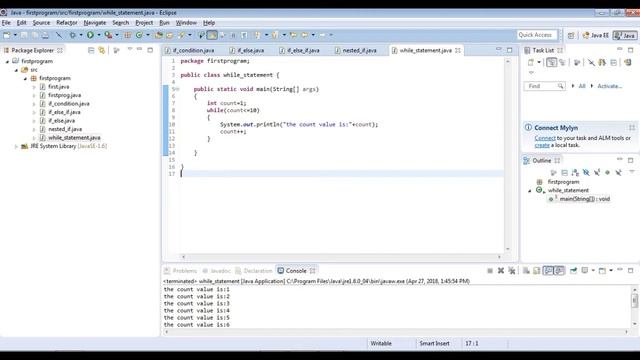
Task: Select the Java perspective button
Action: pos(625,36)
